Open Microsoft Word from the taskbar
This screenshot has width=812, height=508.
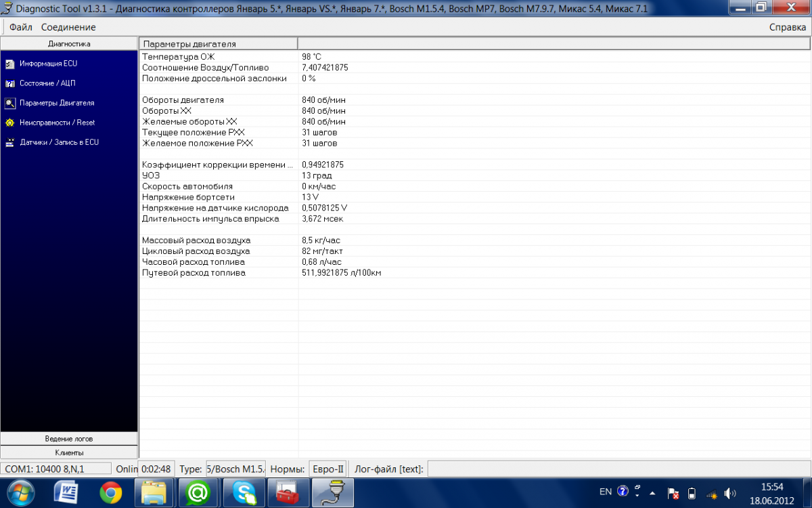66,492
